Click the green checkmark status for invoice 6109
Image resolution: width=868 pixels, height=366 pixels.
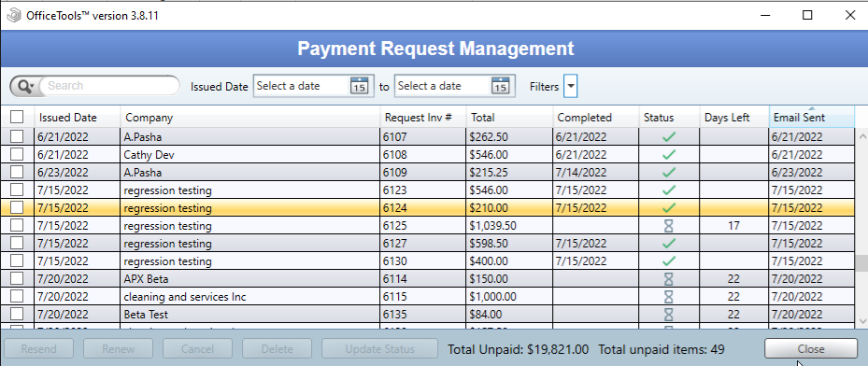[669, 172]
